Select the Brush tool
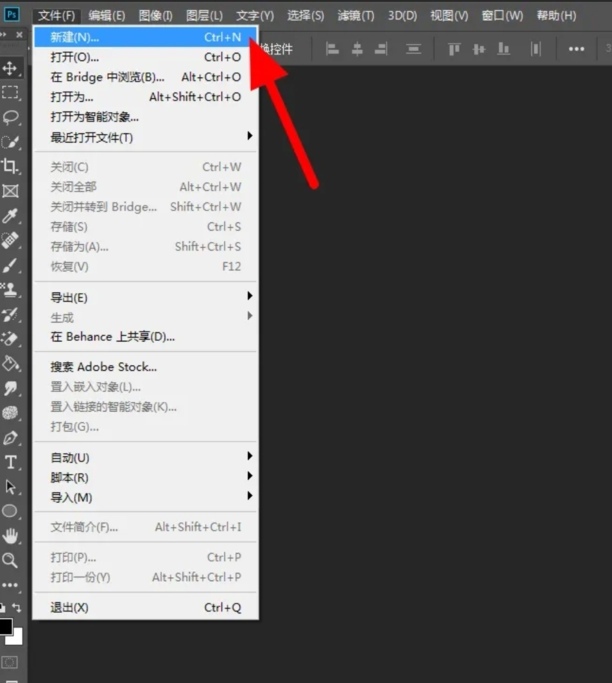 (11, 265)
